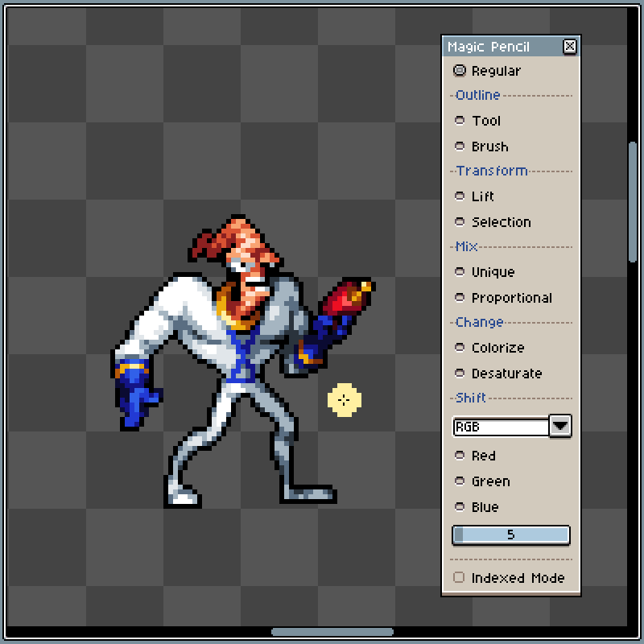Click the horizontal canvas scrollbar thumb
Viewport: 644px width, 644px height.
pyautogui.click(x=332, y=632)
